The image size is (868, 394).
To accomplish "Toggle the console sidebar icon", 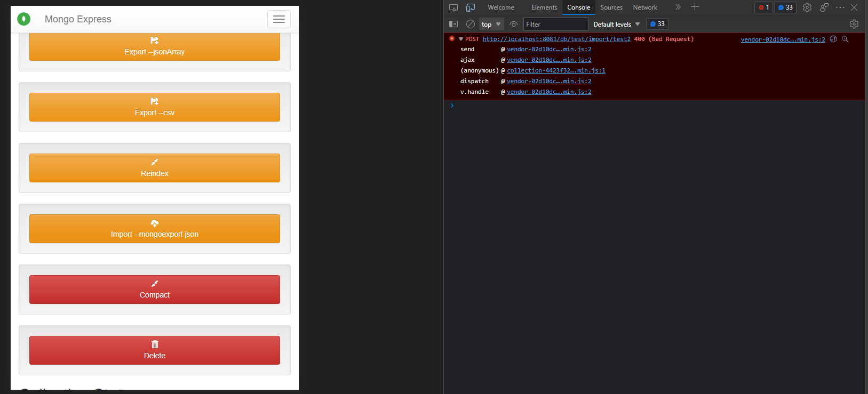I will pos(453,24).
